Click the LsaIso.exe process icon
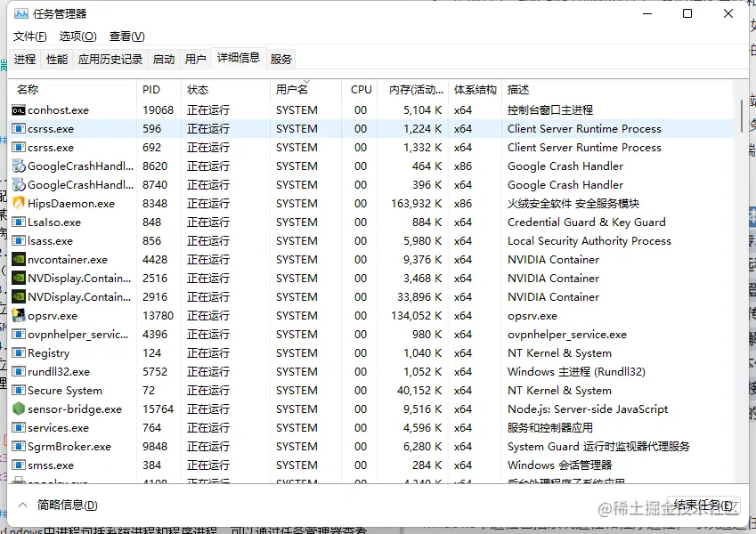Screen dimensions: 756x534 click(x=19, y=222)
